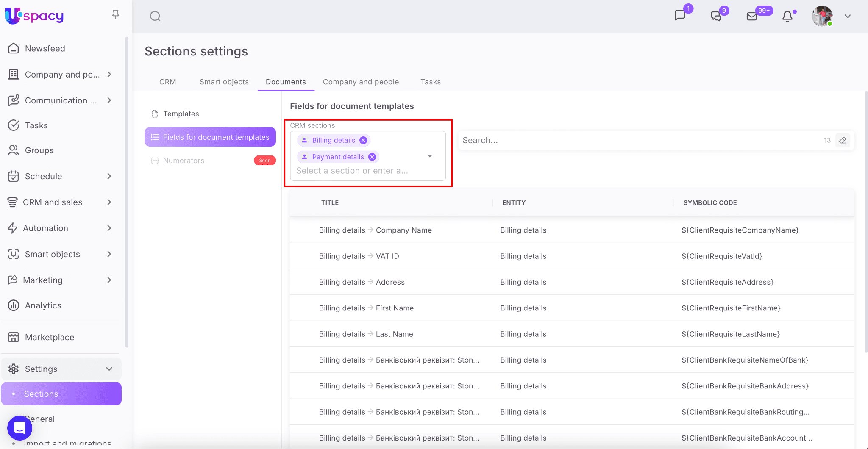Pin the sidebar with the pin icon

click(115, 15)
